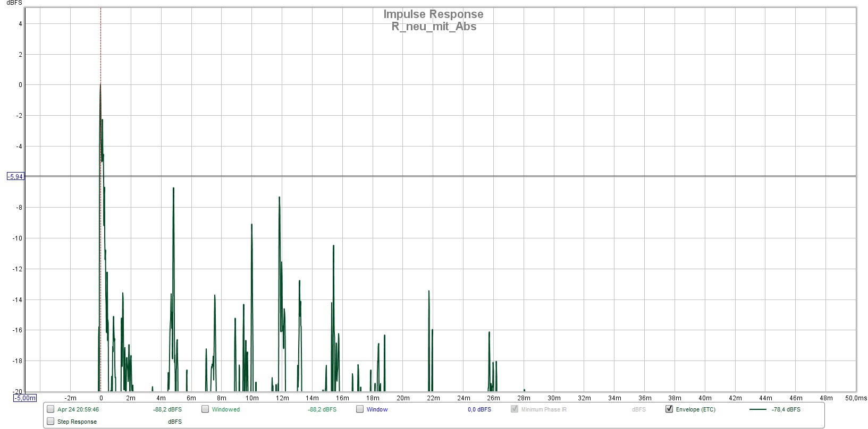868x429 pixels.
Task: Click the reflection peak just before 5 ms
Action: [173, 189]
